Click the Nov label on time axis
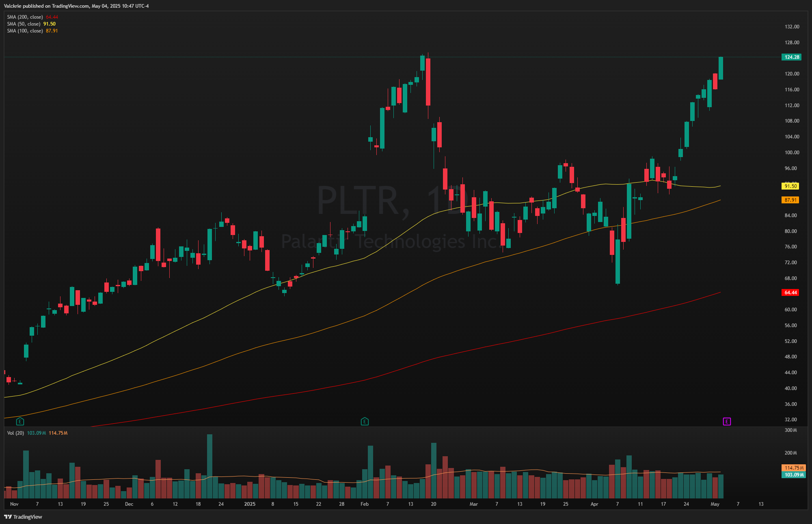This screenshot has height=524, width=812. click(x=14, y=504)
